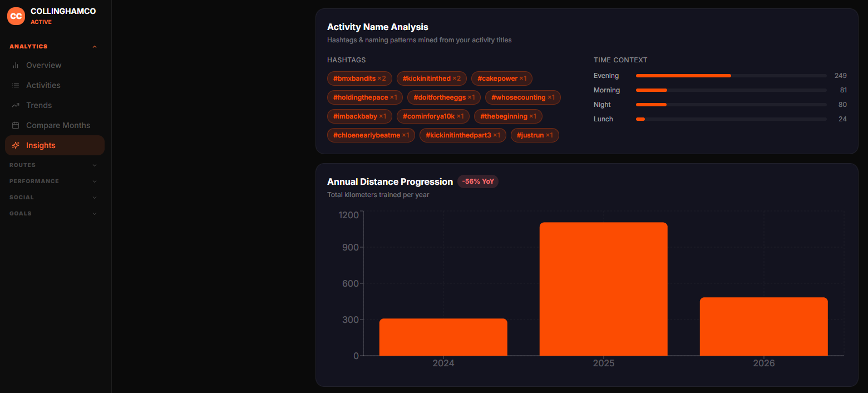868x393 pixels.
Task: Click the Annual Distance Progression title
Action: [390, 181]
